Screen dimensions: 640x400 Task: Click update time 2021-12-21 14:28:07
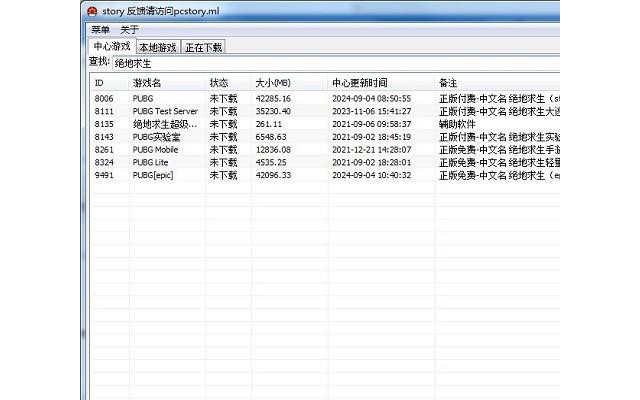click(x=371, y=150)
